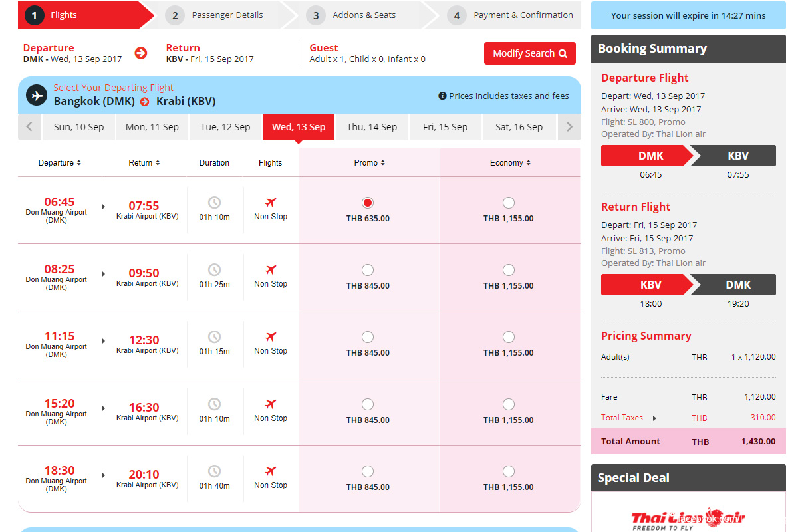This screenshot has height=532, width=798.
Task: Expand Total Taxes breakdown in pricing summary
Action: coord(654,418)
